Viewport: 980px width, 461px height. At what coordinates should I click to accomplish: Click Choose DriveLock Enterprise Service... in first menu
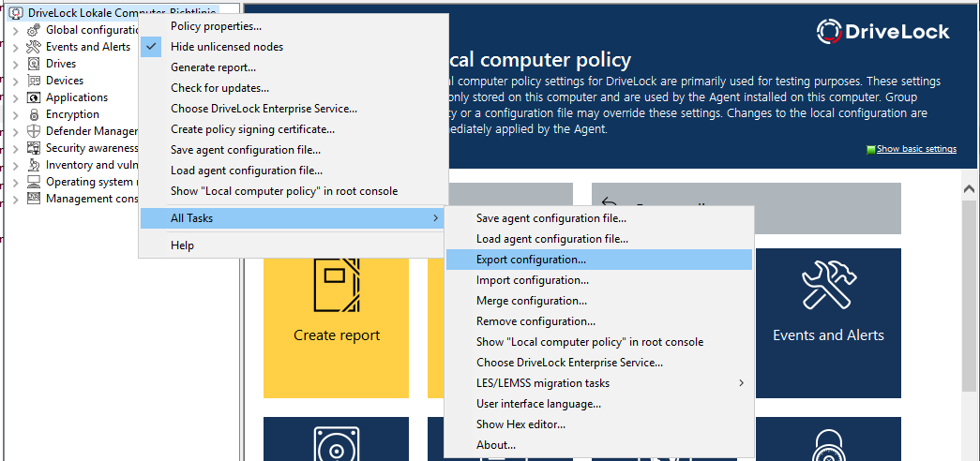292,109
